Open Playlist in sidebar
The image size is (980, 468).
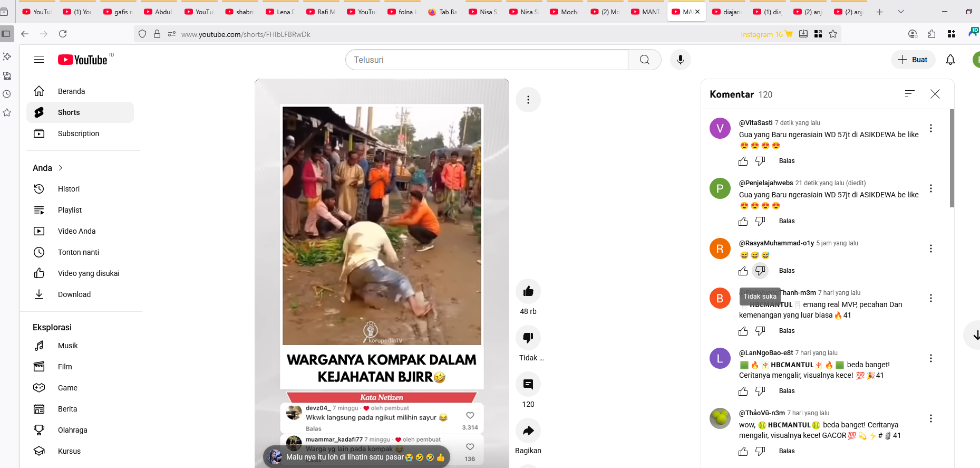pyautogui.click(x=80, y=210)
